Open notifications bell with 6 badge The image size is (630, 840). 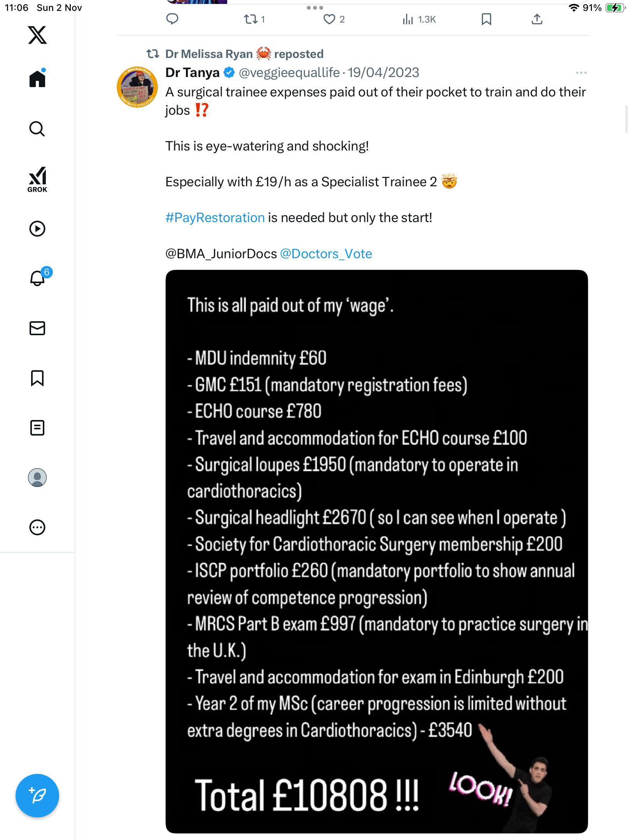click(x=38, y=278)
